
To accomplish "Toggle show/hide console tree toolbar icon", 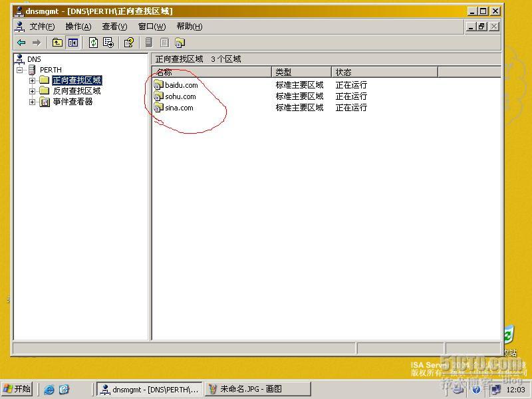I will [73, 43].
